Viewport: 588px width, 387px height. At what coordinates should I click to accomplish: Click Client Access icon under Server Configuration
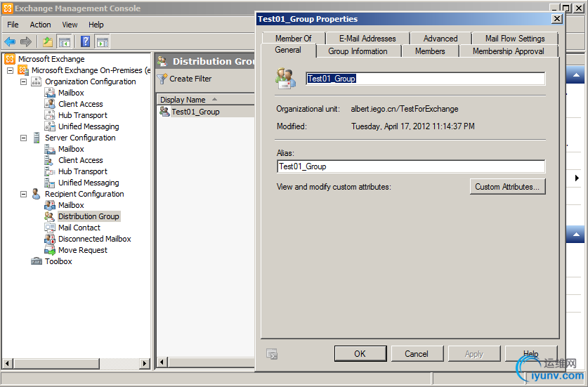point(49,160)
